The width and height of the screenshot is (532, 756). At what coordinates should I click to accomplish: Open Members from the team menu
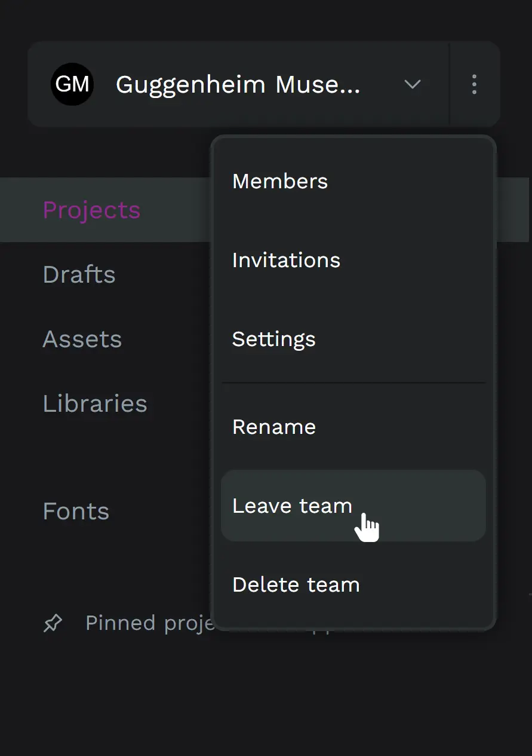280,181
